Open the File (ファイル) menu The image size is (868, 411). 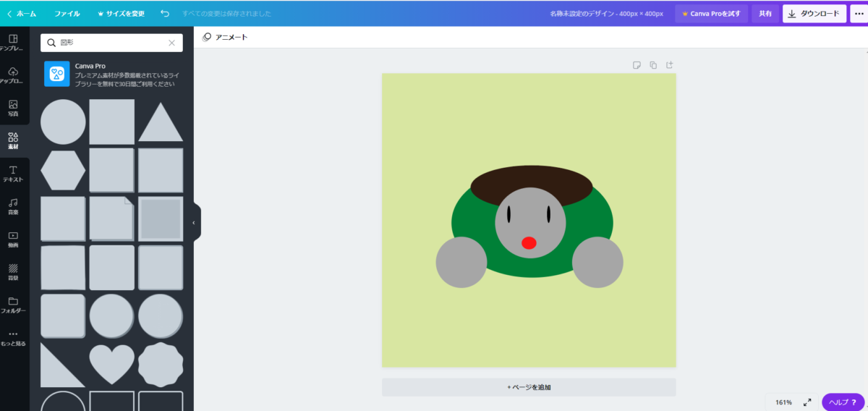(x=67, y=13)
